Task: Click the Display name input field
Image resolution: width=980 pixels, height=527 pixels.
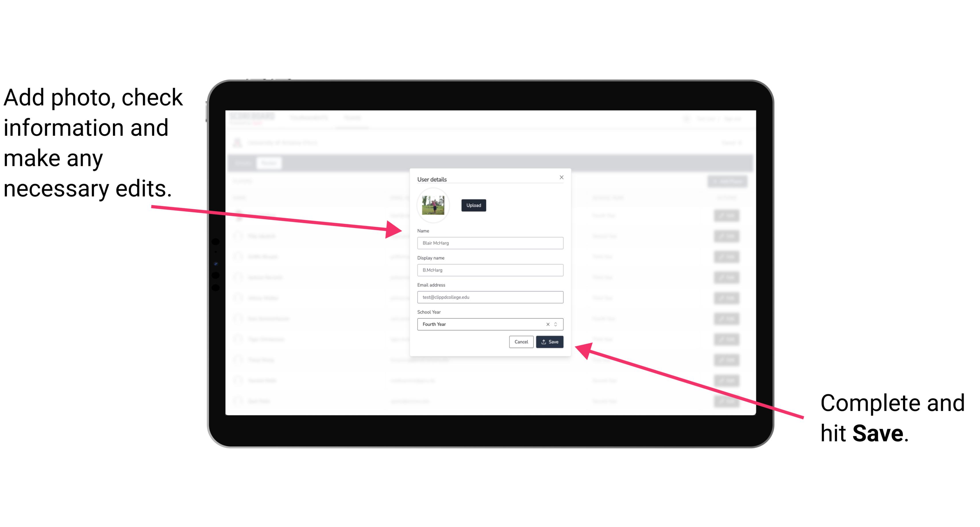Action: pos(490,270)
